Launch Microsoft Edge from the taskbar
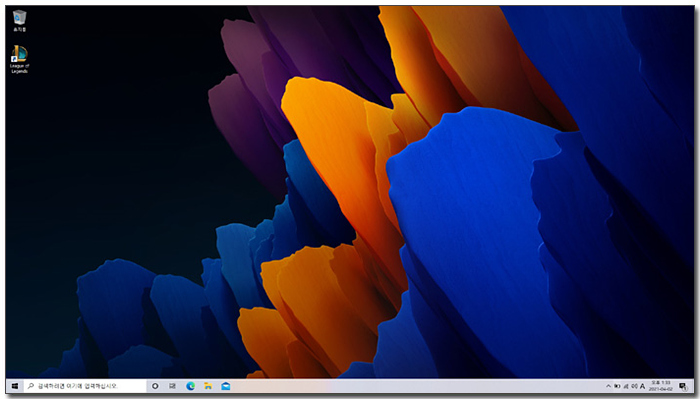This screenshot has width=700, height=399. tap(191, 386)
